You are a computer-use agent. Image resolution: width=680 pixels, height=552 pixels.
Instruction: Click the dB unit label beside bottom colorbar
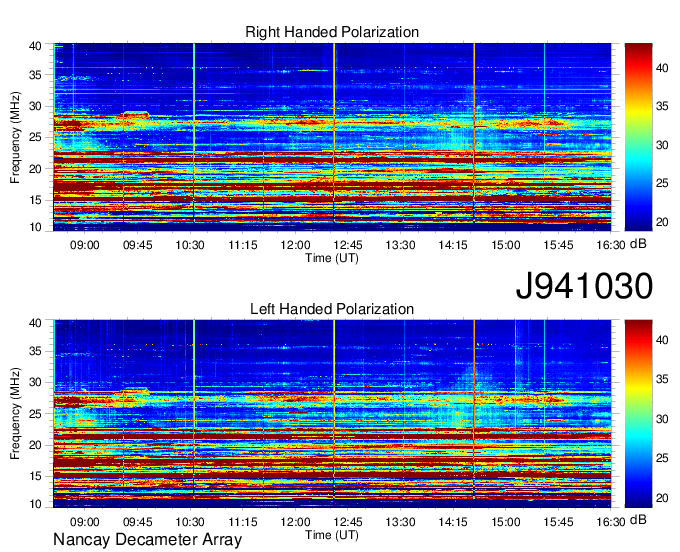point(638,520)
